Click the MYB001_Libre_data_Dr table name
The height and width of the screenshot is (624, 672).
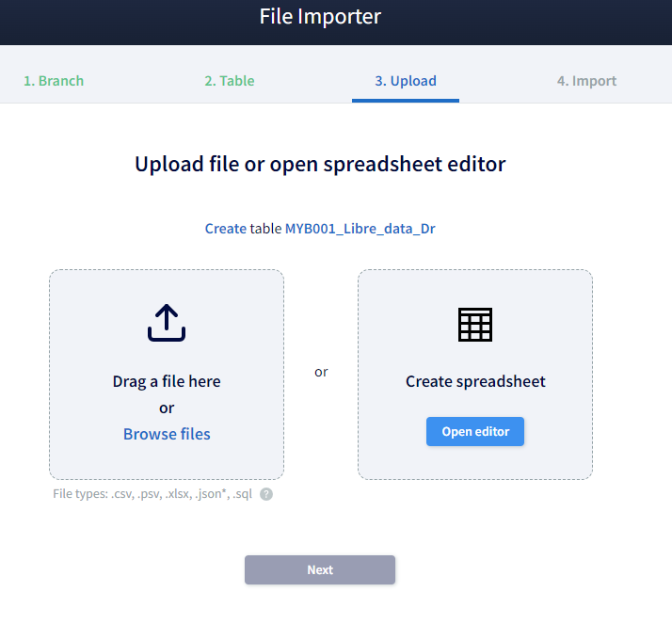(x=360, y=229)
